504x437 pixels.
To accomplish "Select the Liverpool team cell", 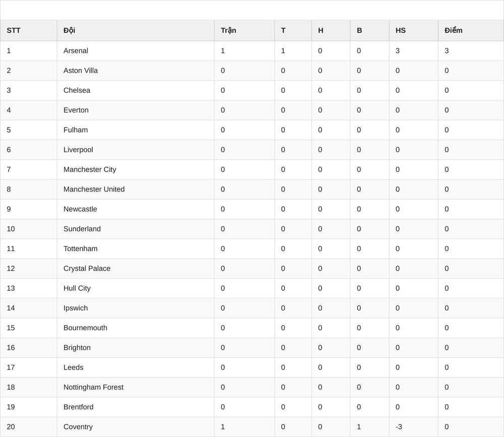I will (136, 150).
